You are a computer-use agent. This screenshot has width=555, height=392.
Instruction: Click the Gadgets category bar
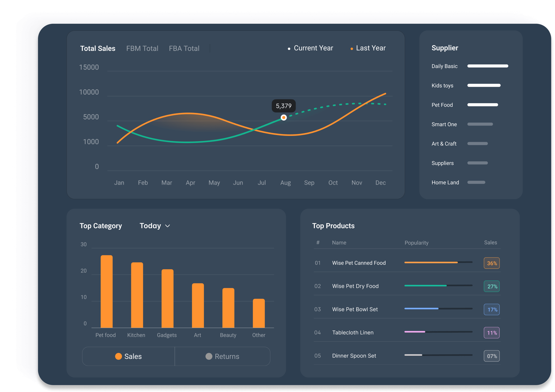coord(167,298)
